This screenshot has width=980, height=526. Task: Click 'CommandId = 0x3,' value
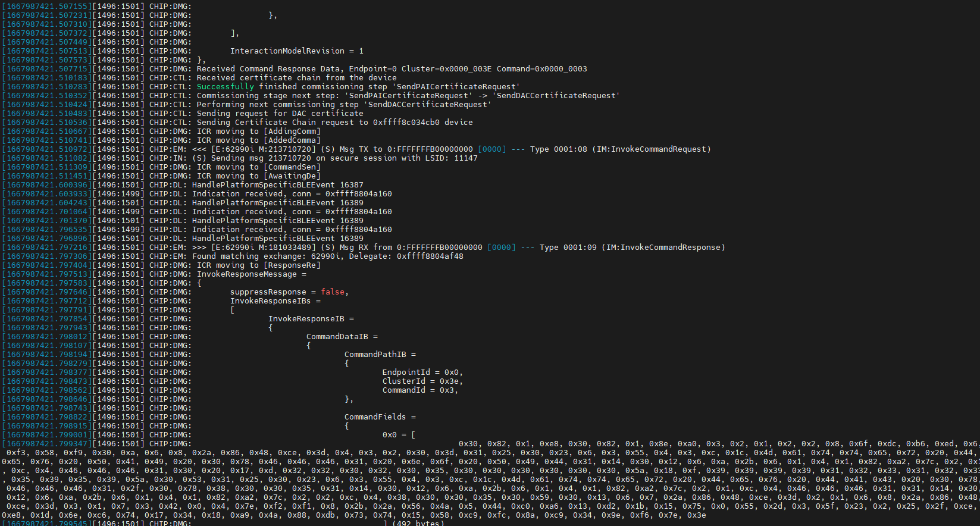coord(421,390)
